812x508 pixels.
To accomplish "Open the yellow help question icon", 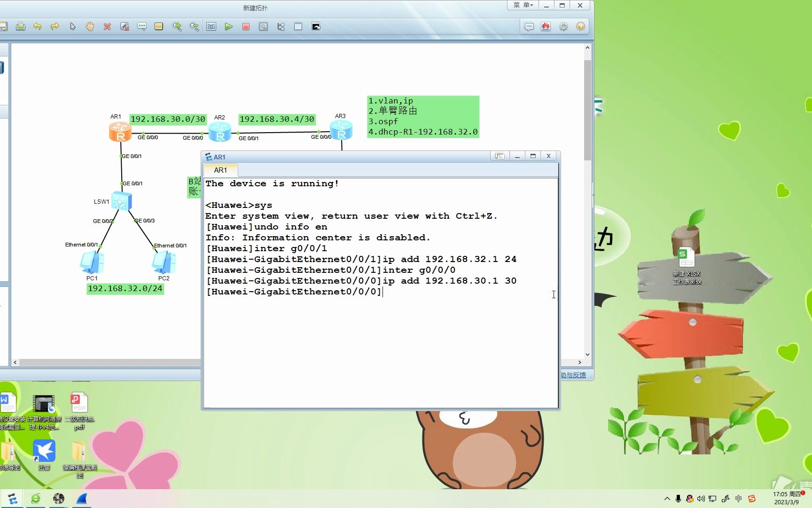I will pyautogui.click(x=581, y=26).
